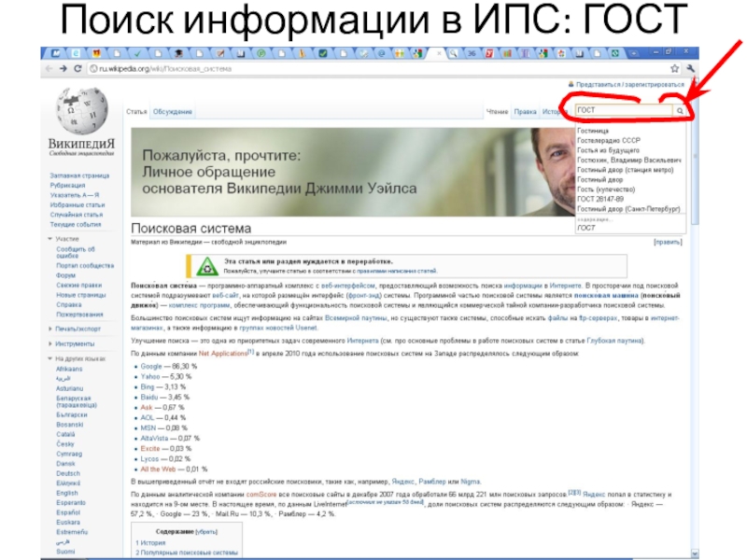
Task: Open the Глубокая паутина article link
Action: coord(614,341)
